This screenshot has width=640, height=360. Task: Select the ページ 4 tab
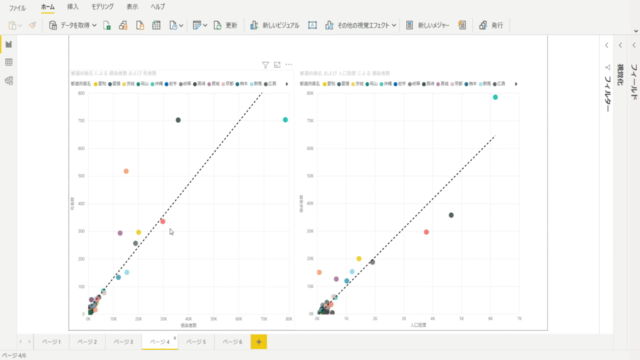(x=159, y=342)
